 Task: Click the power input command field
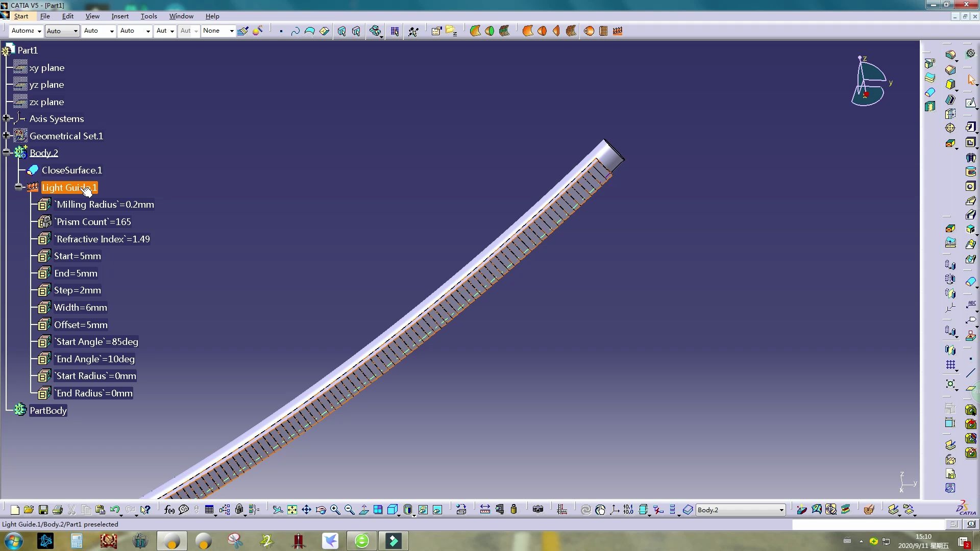click(x=868, y=524)
